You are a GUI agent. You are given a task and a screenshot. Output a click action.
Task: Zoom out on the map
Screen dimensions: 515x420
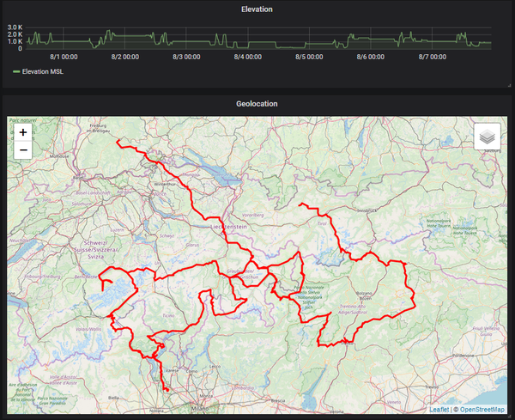(x=22, y=150)
